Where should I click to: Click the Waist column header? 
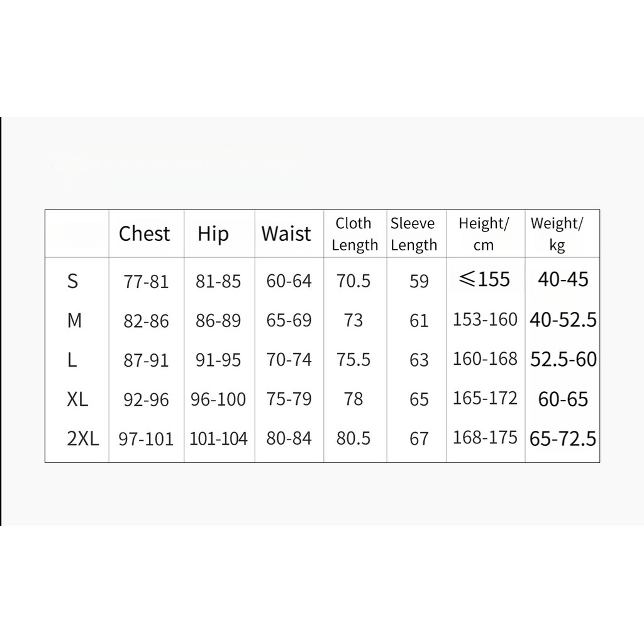[286, 234]
